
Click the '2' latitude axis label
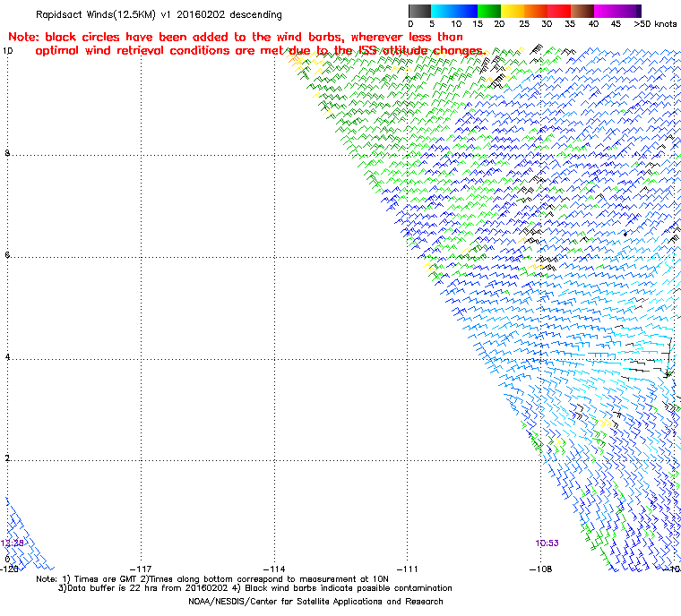click(x=7, y=458)
